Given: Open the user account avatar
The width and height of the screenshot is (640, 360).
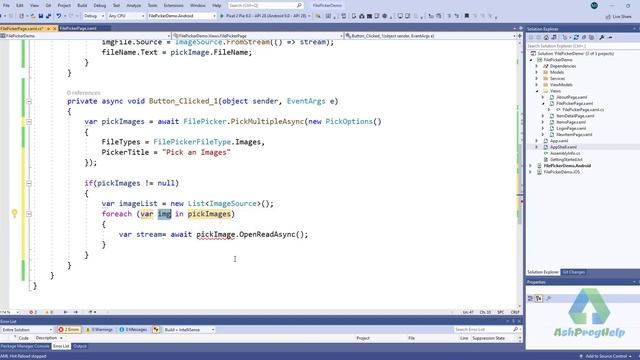Looking at the screenshot, I should pos(594,5).
